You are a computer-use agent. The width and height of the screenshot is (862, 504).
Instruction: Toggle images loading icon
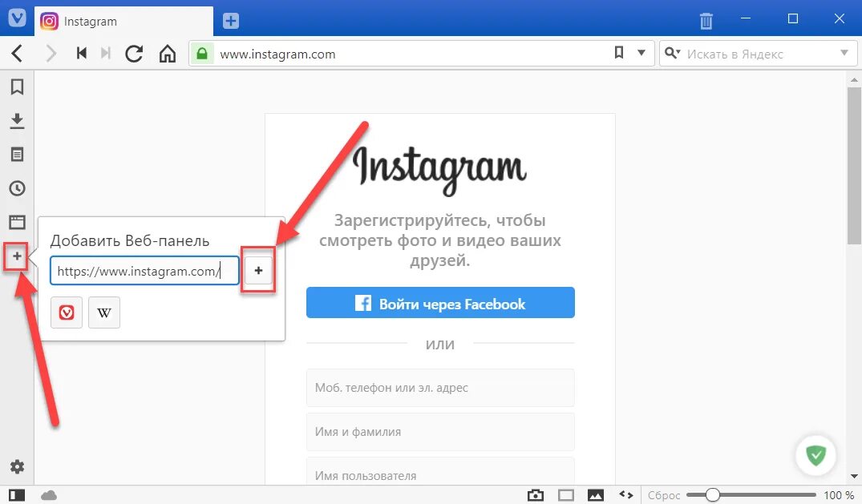[x=595, y=495]
